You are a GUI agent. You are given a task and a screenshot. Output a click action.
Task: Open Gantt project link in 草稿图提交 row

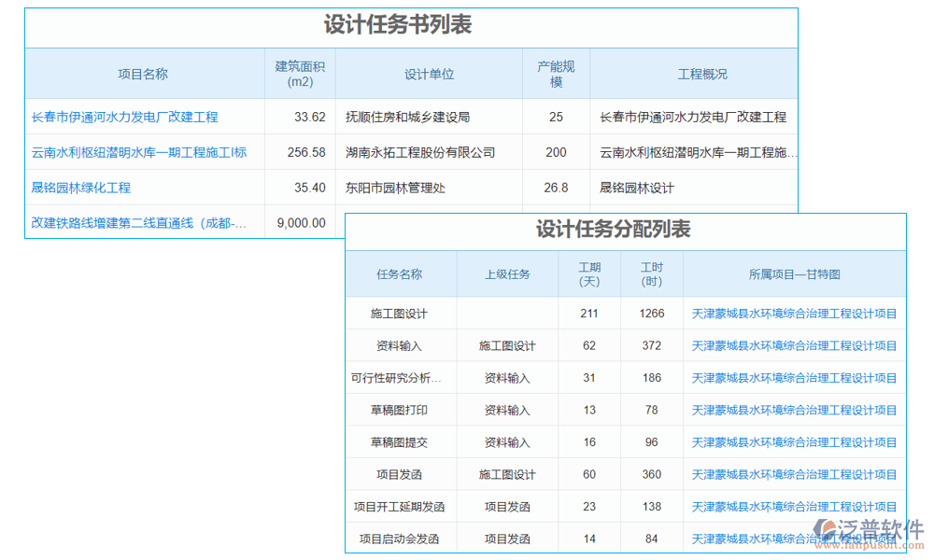tap(794, 442)
